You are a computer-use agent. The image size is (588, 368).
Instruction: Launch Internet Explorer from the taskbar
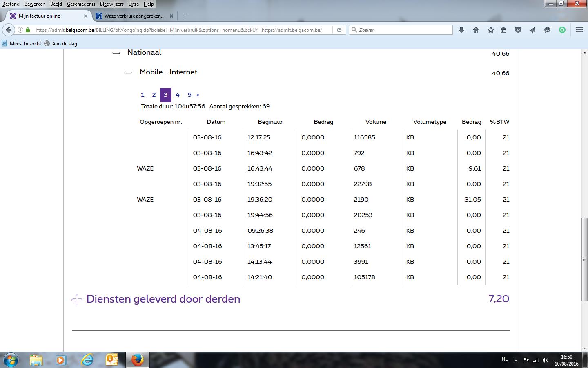(87, 360)
